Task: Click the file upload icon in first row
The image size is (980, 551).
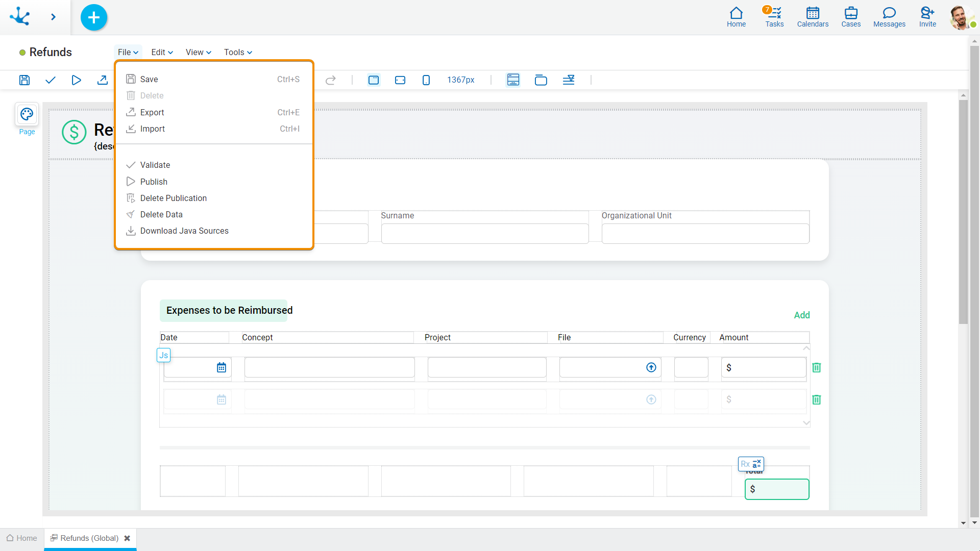Action: coord(651,367)
